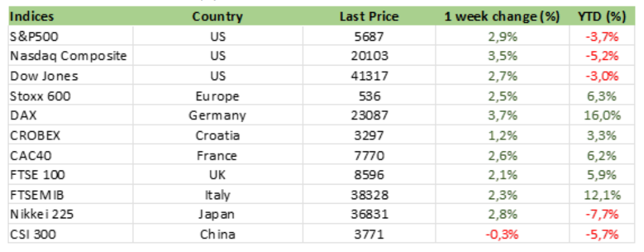Image resolution: width=644 pixels, height=252 pixels.
Task: Click the Germany country cell
Action: 217,116
